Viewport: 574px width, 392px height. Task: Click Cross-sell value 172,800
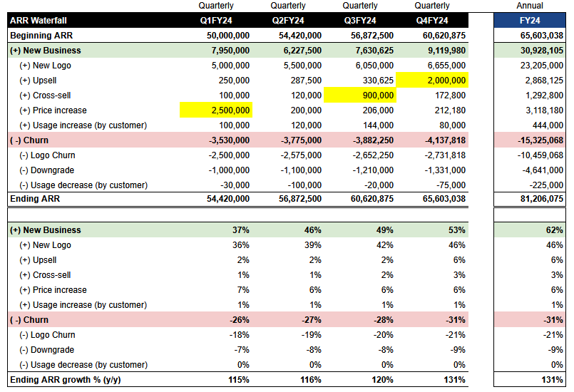point(450,96)
